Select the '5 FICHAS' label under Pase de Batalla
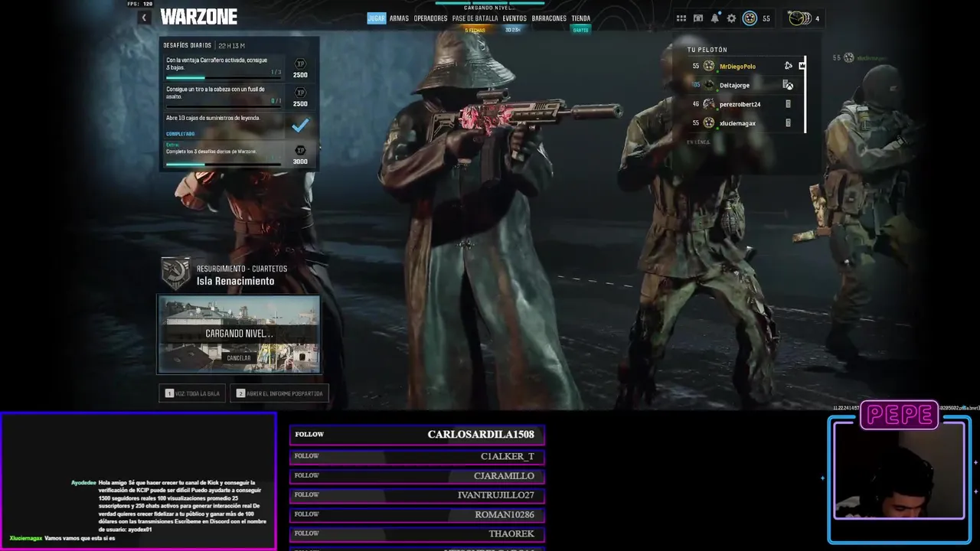 pos(475,30)
